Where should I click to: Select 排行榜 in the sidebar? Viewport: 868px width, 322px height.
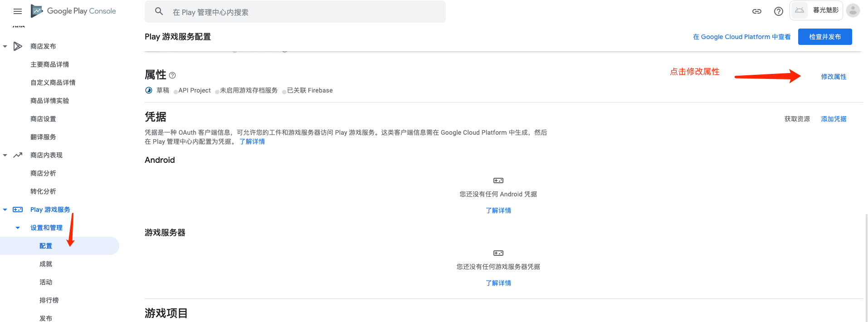click(49, 300)
